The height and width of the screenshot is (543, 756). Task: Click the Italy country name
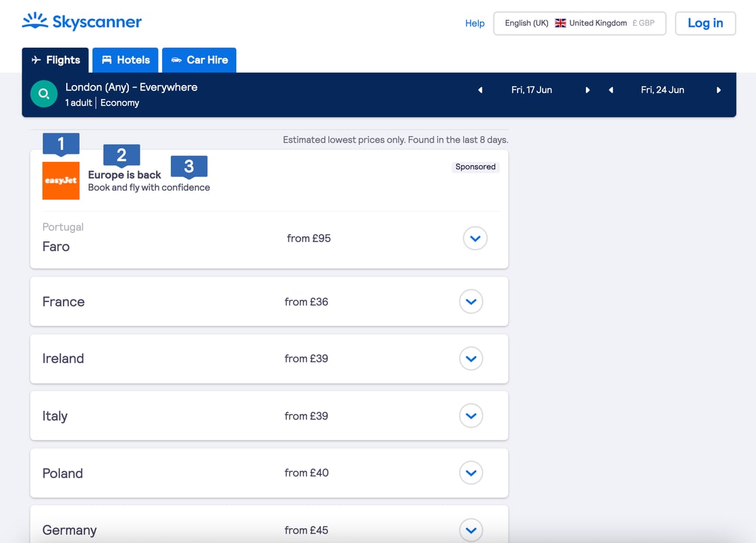click(55, 416)
